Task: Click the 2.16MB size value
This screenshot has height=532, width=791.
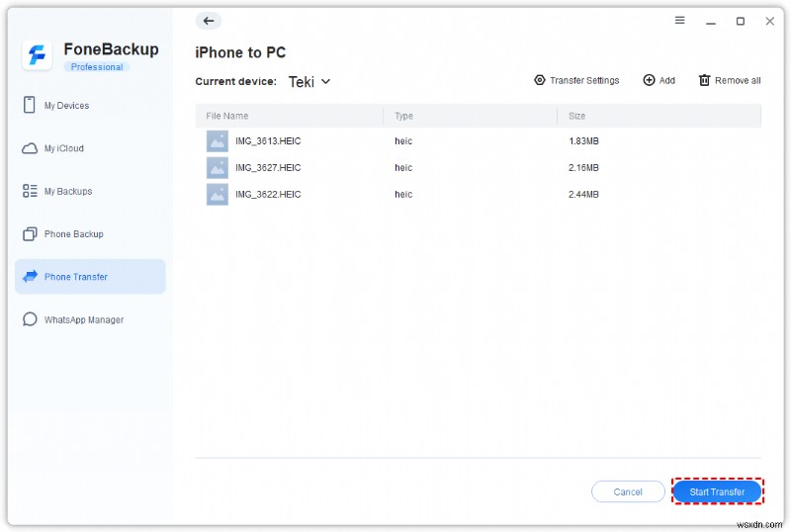Action: (x=583, y=167)
